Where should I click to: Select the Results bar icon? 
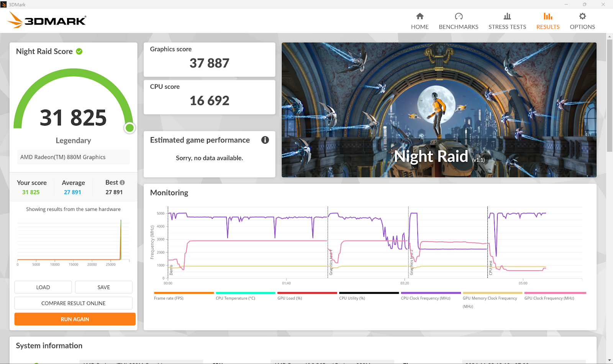pyautogui.click(x=548, y=16)
